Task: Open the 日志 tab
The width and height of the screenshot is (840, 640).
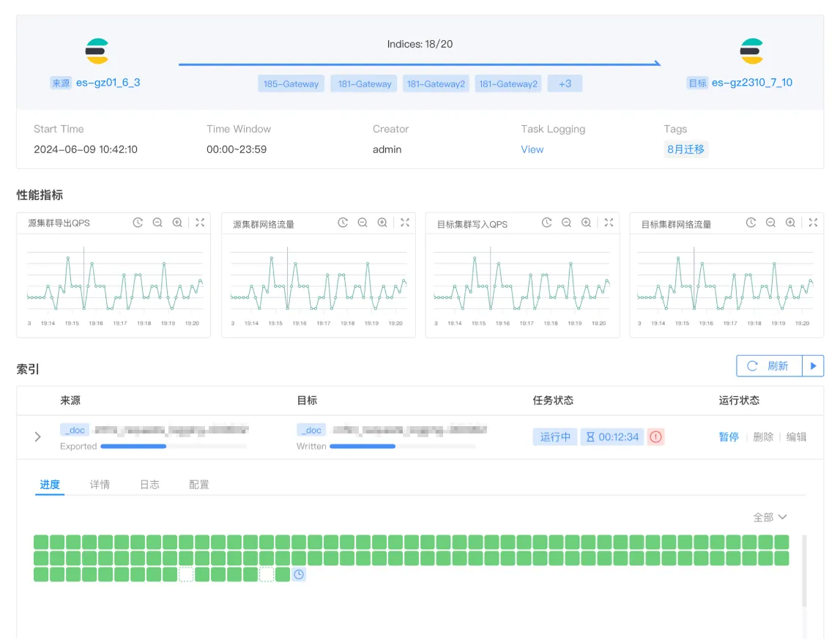Action: 149,485
